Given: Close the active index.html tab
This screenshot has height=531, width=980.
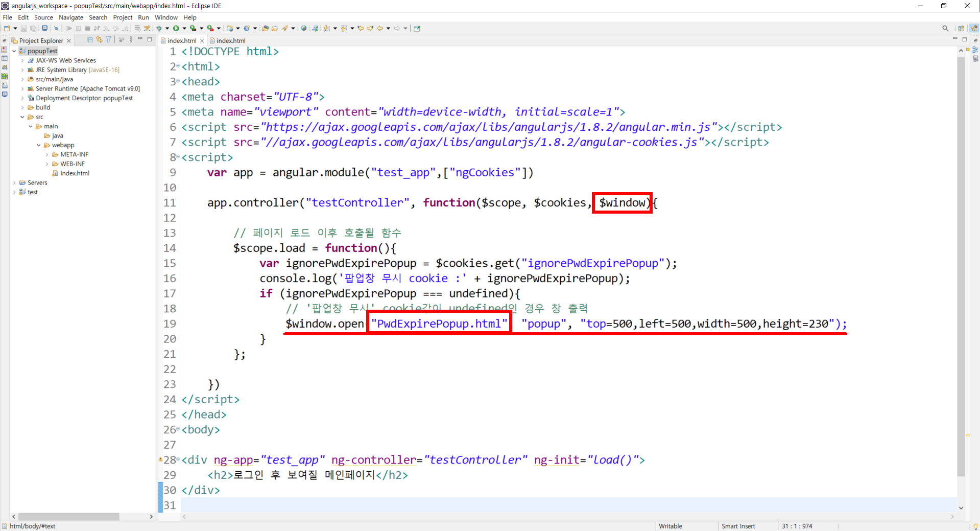Looking at the screenshot, I should (202, 40).
